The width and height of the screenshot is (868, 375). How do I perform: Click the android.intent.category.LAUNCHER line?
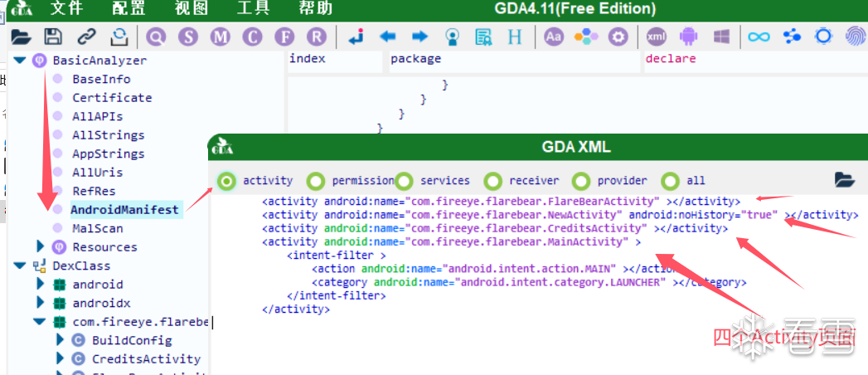pyautogui.click(x=529, y=283)
